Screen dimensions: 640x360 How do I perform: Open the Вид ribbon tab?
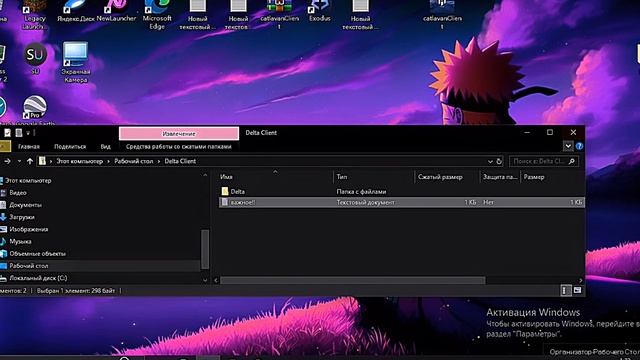coord(105,147)
